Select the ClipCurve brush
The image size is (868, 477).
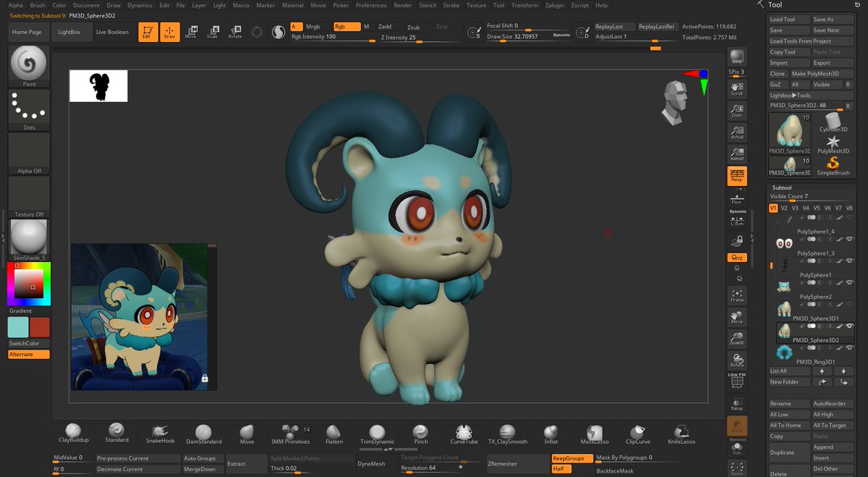(x=637, y=434)
